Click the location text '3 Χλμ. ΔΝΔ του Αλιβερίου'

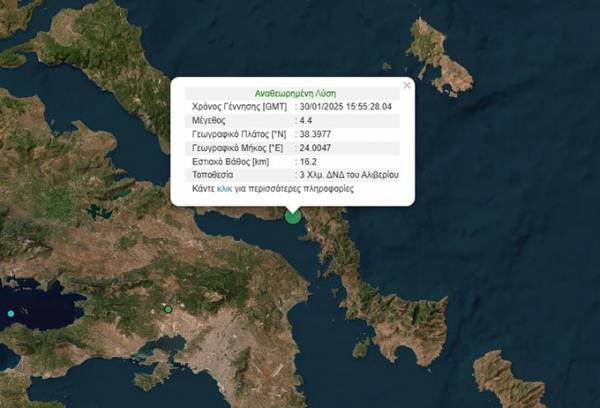point(349,175)
